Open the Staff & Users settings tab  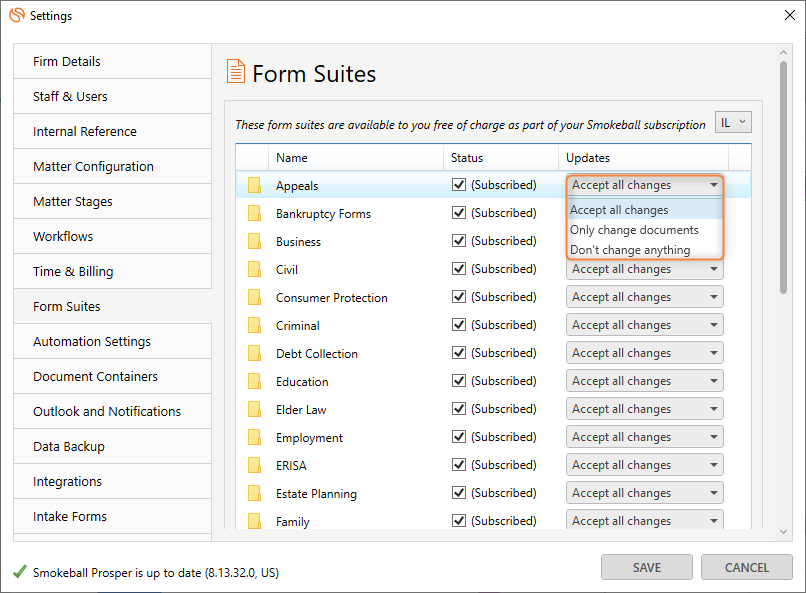(x=113, y=96)
